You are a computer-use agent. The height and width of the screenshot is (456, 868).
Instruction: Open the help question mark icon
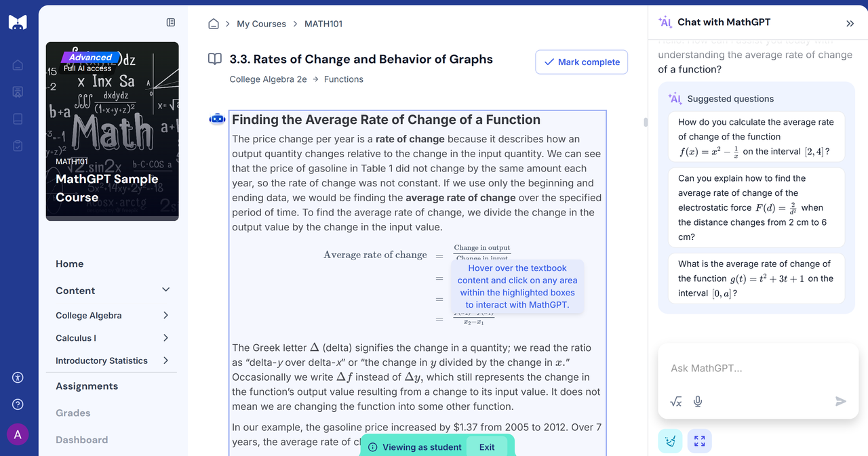pyautogui.click(x=18, y=405)
